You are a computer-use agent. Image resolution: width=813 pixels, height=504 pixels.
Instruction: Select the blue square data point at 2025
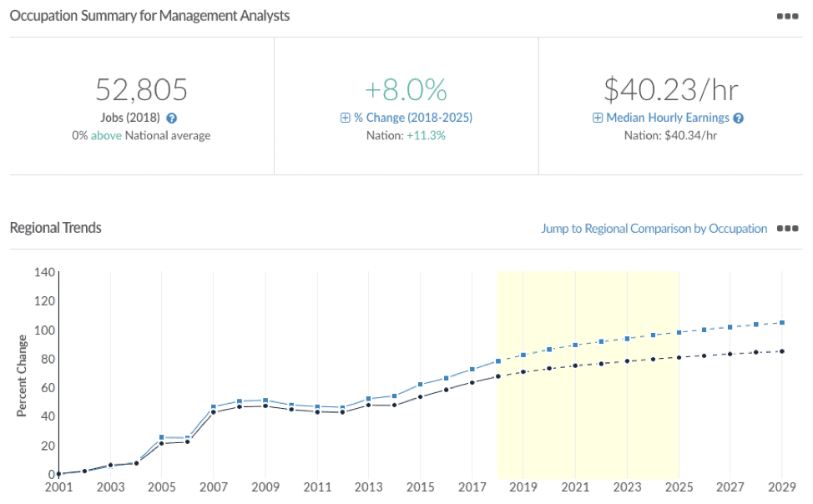(679, 332)
